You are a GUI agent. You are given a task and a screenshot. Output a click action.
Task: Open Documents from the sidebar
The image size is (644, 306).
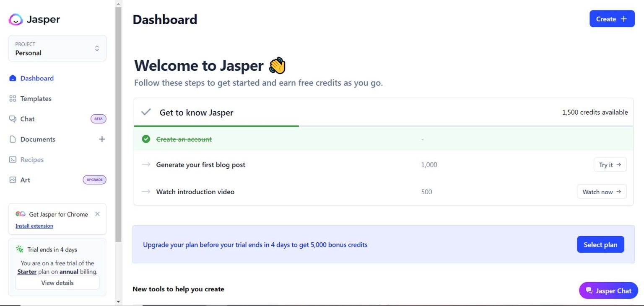coord(38,139)
